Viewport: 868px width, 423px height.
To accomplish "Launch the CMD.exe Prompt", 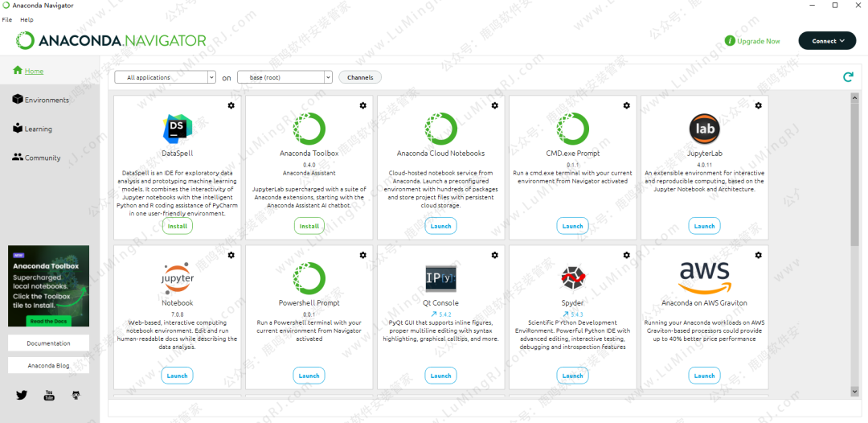I will [x=572, y=226].
